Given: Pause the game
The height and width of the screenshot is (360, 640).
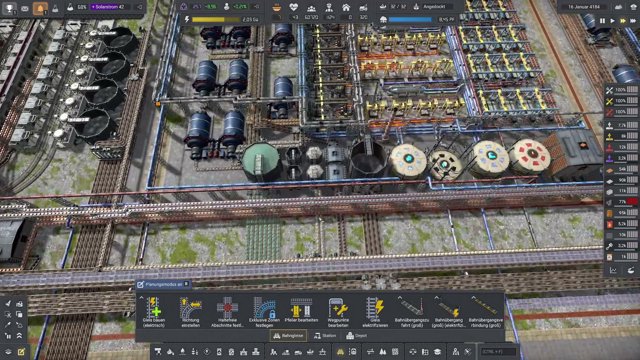Looking at the screenshot, I should coord(602,20).
